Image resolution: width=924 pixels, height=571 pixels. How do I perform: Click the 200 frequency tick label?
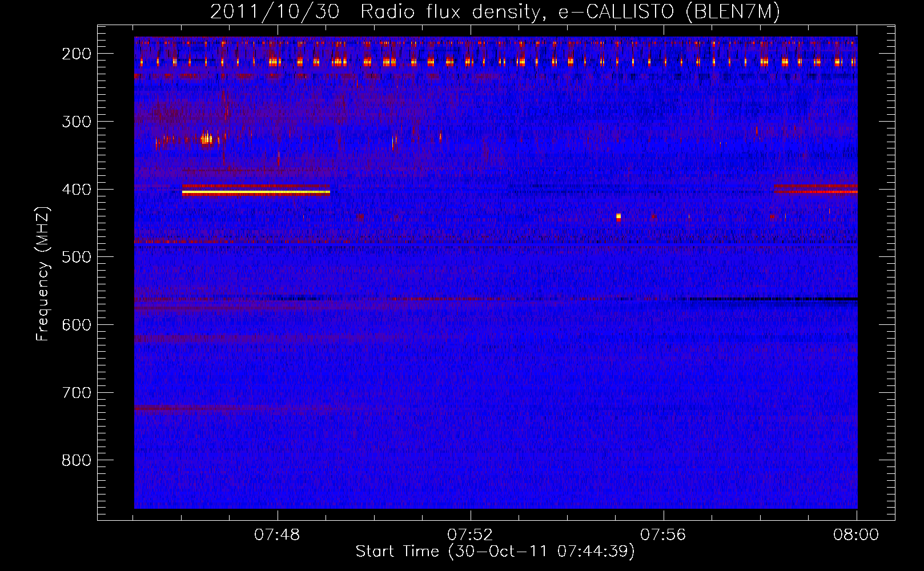click(x=77, y=54)
